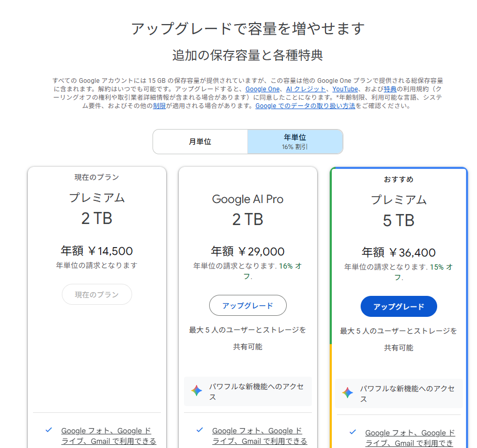The image size is (477, 448).
Task: Select the 年単位 16% 割引 billing option
Action: pyautogui.click(x=295, y=142)
